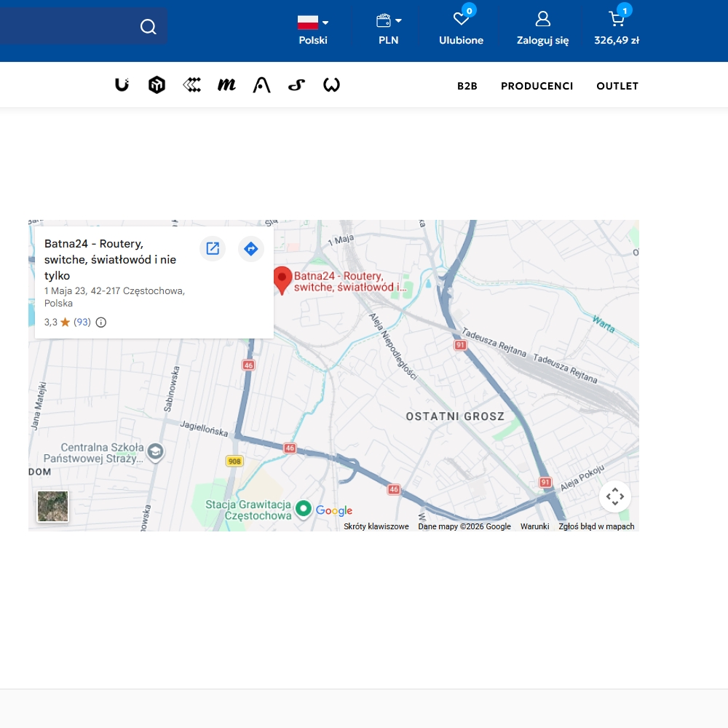The width and height of the screenshot is (728, 728).
Task: Open the PRODUCENCI menu item
Action: [537, 86]
